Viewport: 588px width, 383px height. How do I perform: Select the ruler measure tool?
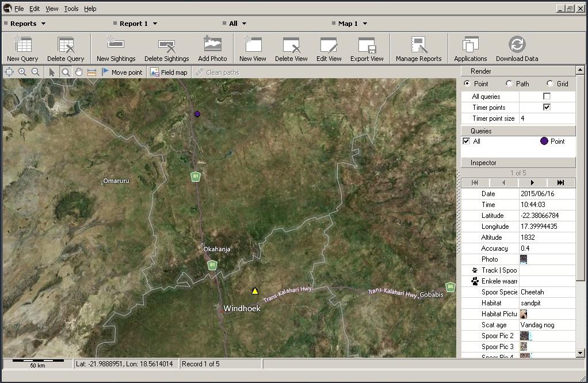pos(91,72)
